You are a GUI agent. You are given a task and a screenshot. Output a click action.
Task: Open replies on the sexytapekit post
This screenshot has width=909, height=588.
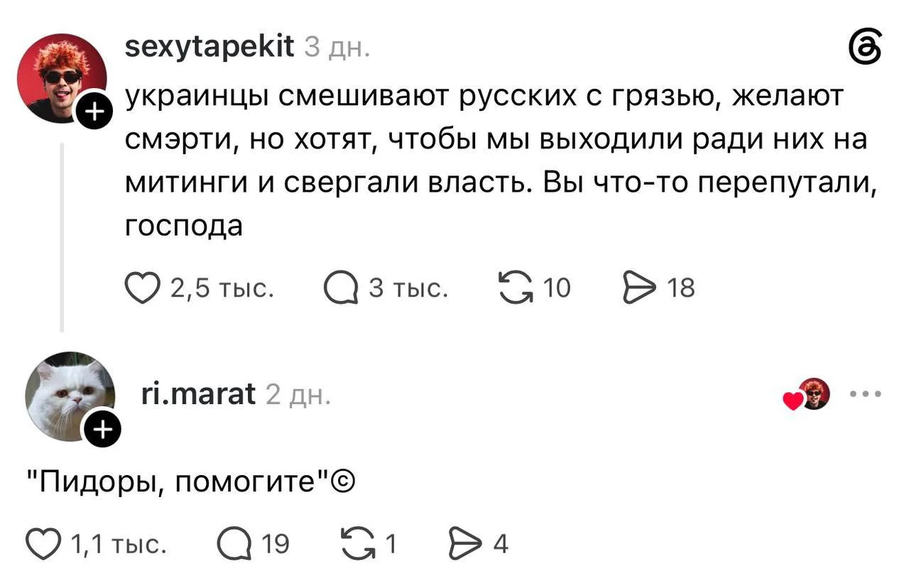pyautogui.click(x=340, y=289)
